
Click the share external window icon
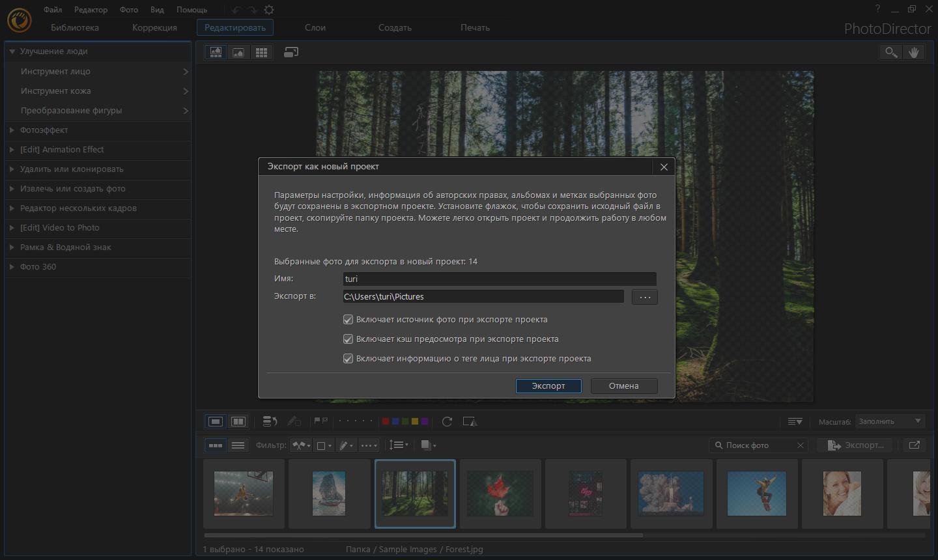(914, 445)
